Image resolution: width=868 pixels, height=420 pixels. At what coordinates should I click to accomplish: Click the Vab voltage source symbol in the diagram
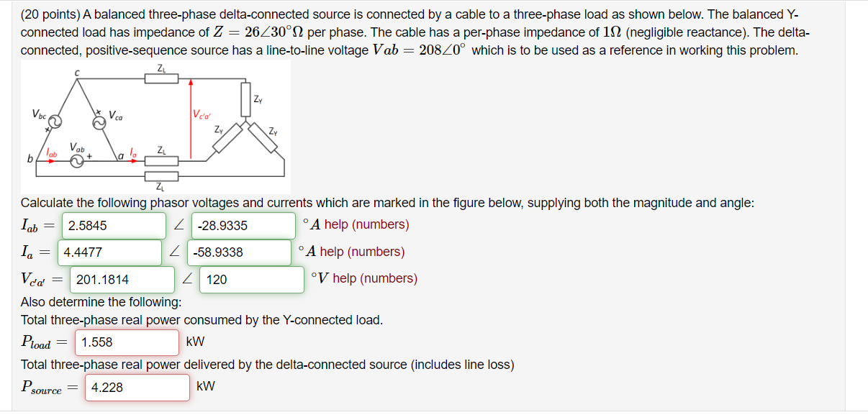(76, 160)
